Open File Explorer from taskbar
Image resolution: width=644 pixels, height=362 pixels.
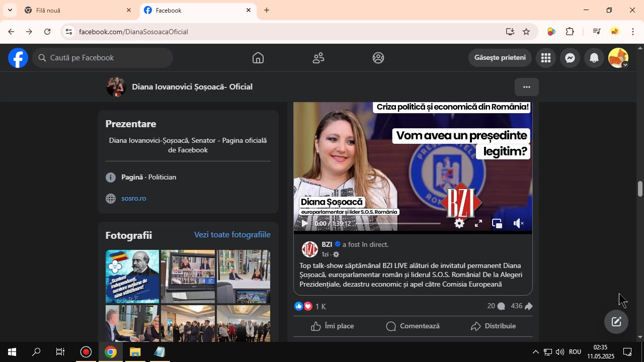point(135,352)
